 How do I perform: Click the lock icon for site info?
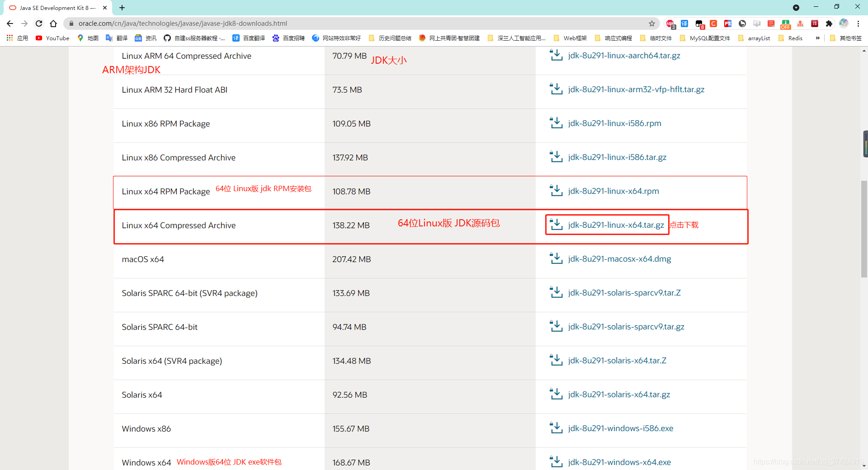(71, 23)
